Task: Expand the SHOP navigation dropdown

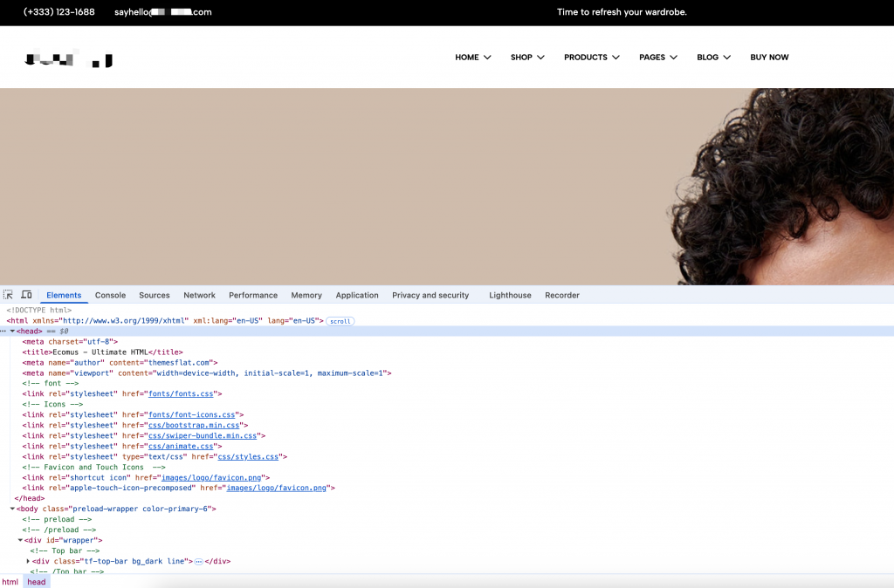Action: click(x=527, y=57)
